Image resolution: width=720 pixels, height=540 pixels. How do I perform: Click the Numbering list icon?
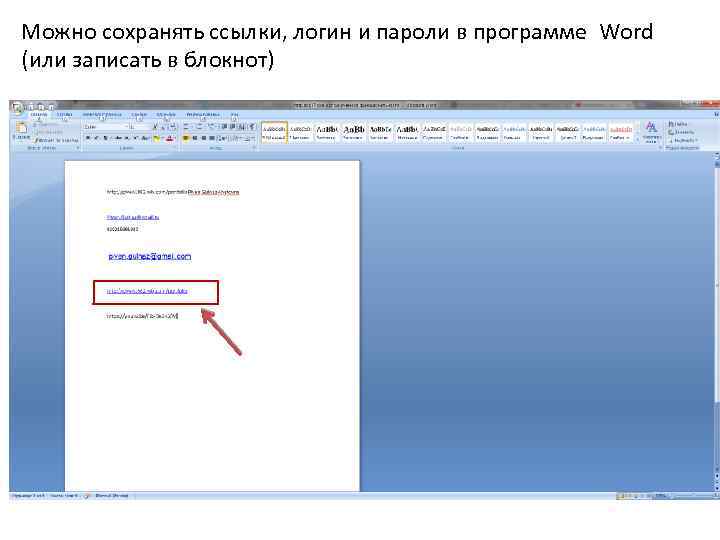click(199, 126)
